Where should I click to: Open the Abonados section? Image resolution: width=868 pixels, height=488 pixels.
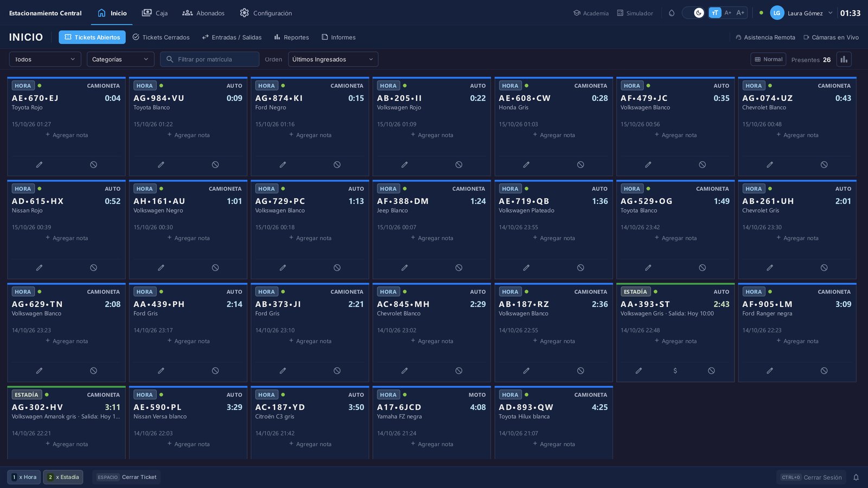tap(203, 13)
